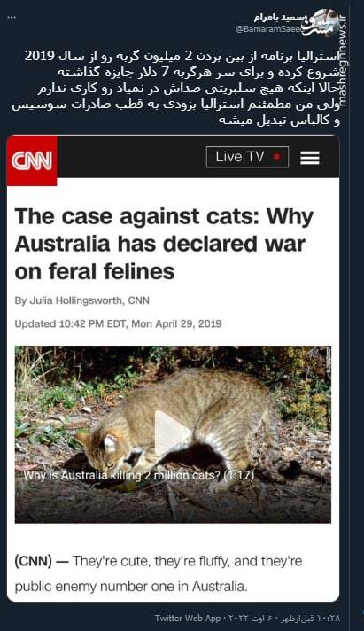The width and height of the screenshot is (364, 631).
Task: Click the 'They're cute, they're fluffy' paragraph
Action: click(159, 573)
